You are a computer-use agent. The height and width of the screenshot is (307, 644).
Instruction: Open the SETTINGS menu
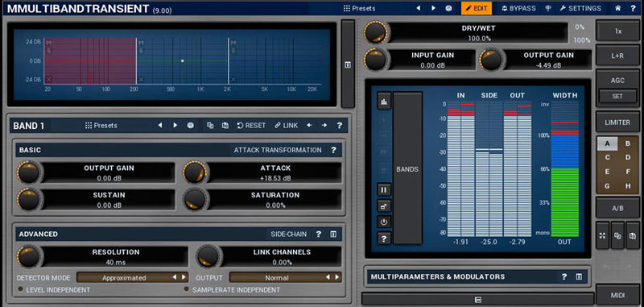[580, 8]
